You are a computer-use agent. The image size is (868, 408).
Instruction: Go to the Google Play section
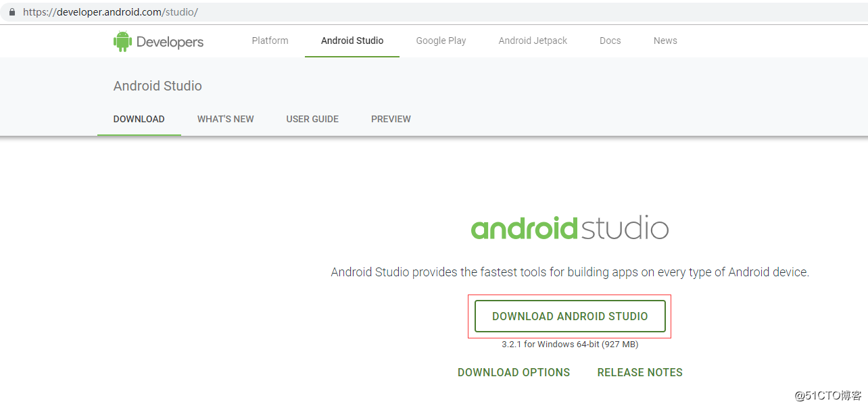441,41
